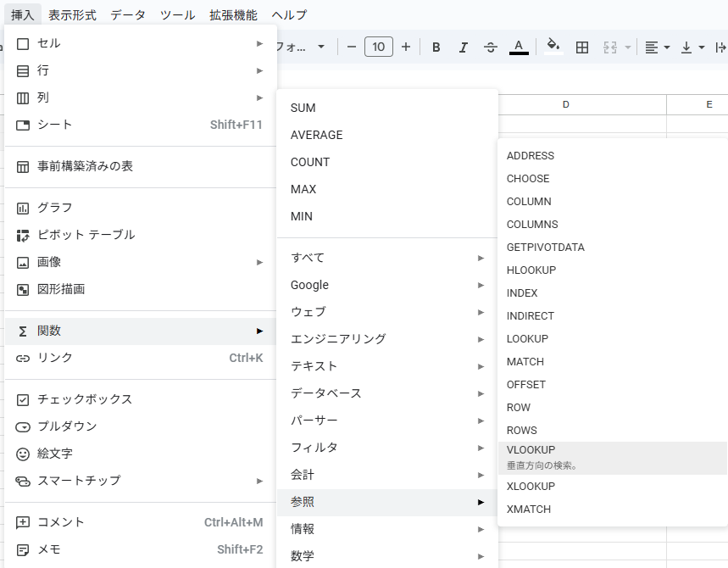Toggle italic formatting in toolbar
728x568 pixels.
tap(463, 47)
